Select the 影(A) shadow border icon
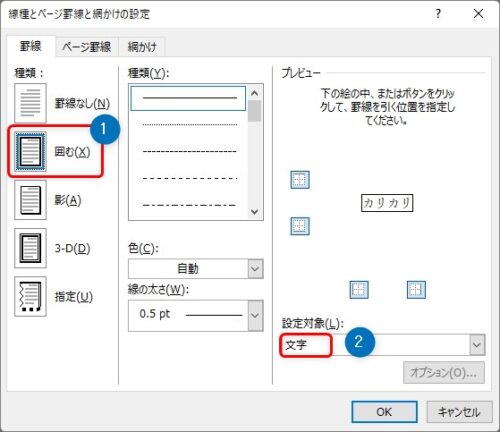Viewport: 500px width, 432px height. click(x=30, y=200)
